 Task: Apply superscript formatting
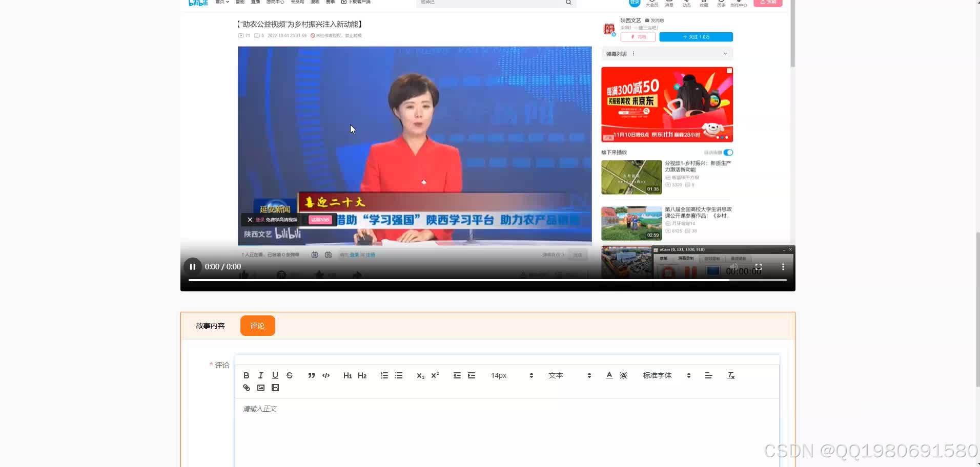[x=435, y=375]
